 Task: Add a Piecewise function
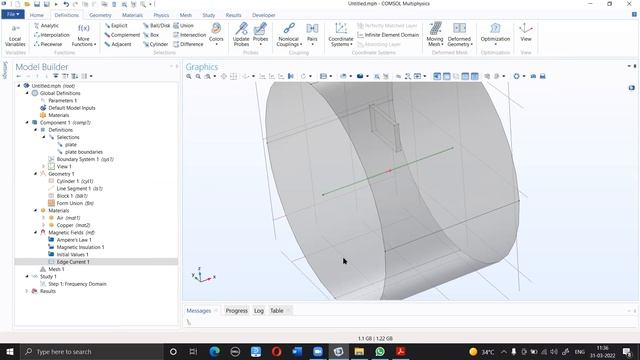[x=48, y=44]
